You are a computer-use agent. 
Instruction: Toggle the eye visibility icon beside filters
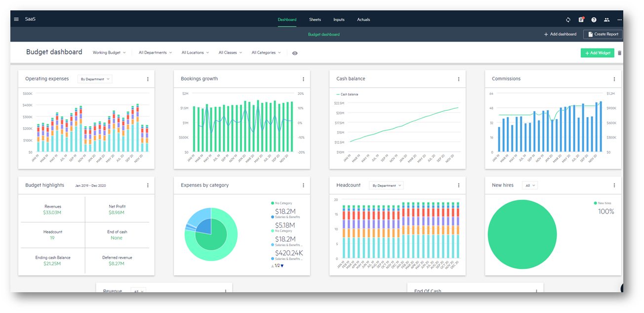click(295, 53)
